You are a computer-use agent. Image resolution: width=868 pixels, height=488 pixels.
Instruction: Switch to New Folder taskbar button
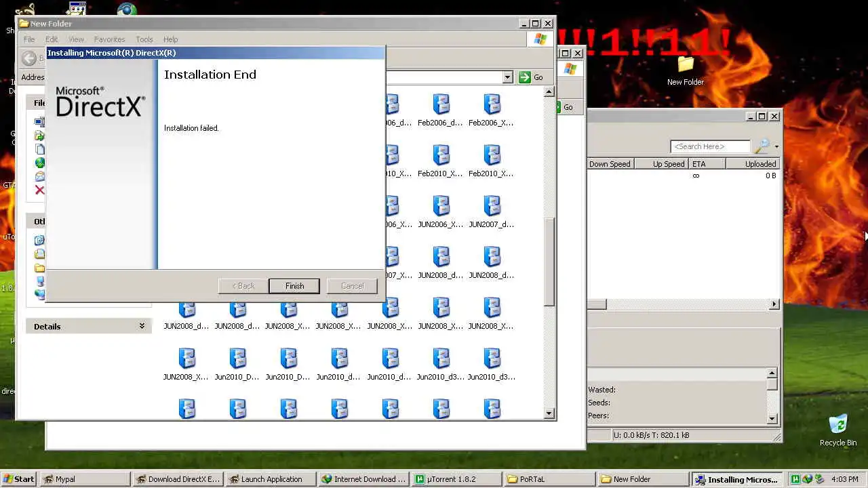[644, 479]
